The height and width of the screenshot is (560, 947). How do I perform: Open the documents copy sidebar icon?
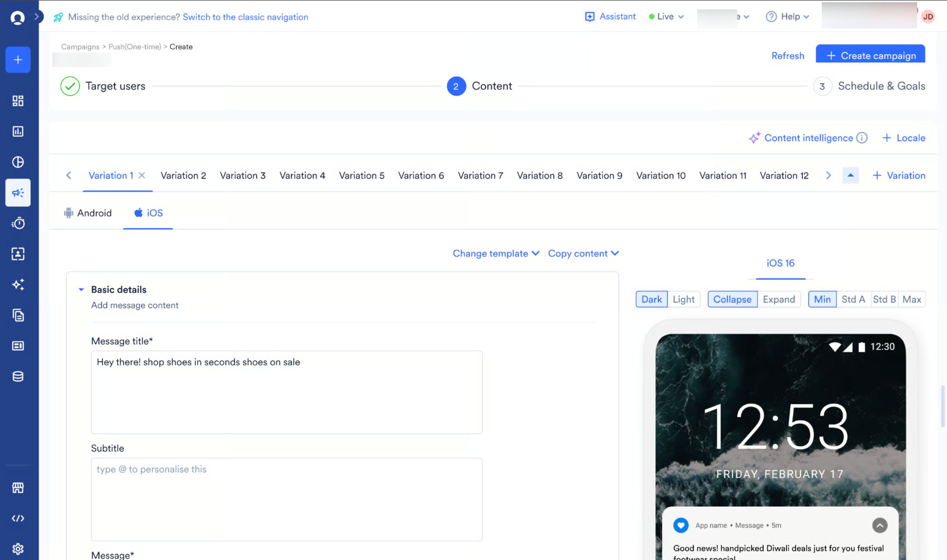(18, 315)
